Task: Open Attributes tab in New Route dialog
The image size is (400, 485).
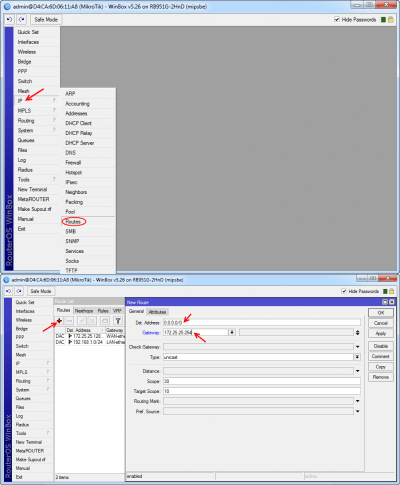Action: pyautogui.click(x=157, y=312)
